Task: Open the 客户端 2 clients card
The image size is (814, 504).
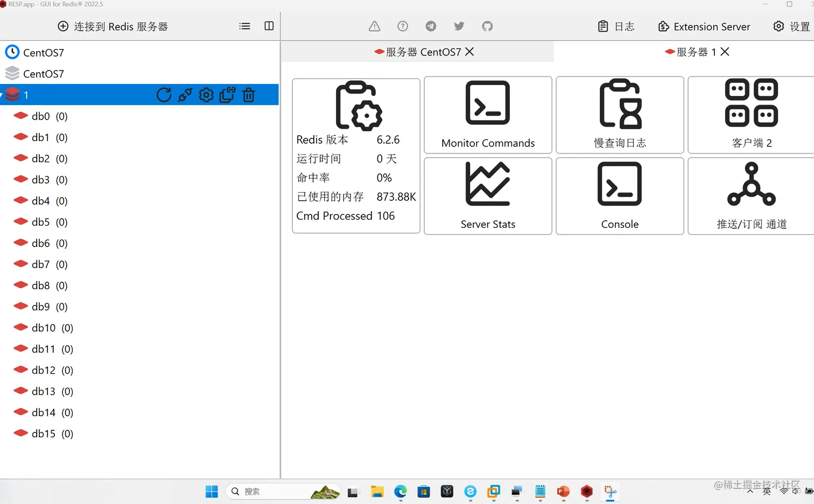Action: (752, 115)
